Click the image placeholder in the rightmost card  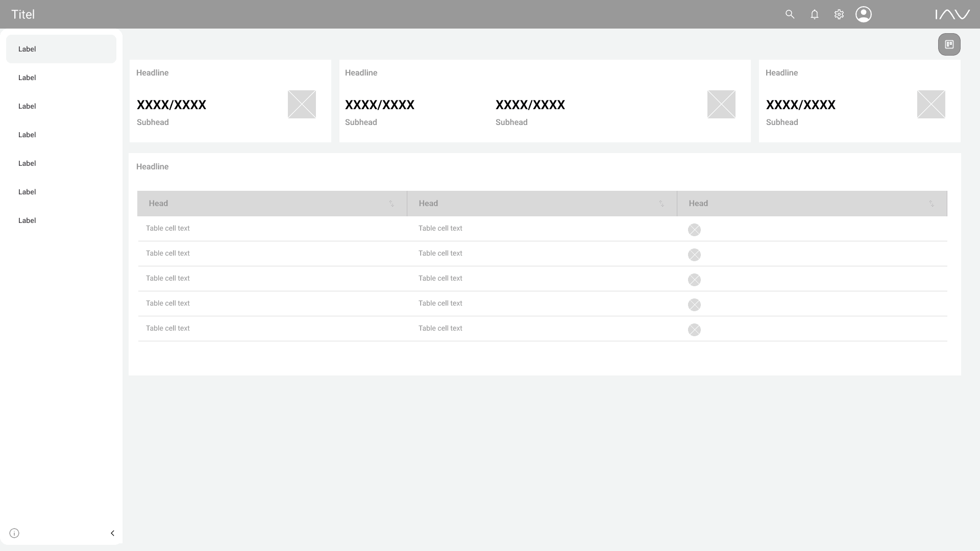[x=931, y=104]
